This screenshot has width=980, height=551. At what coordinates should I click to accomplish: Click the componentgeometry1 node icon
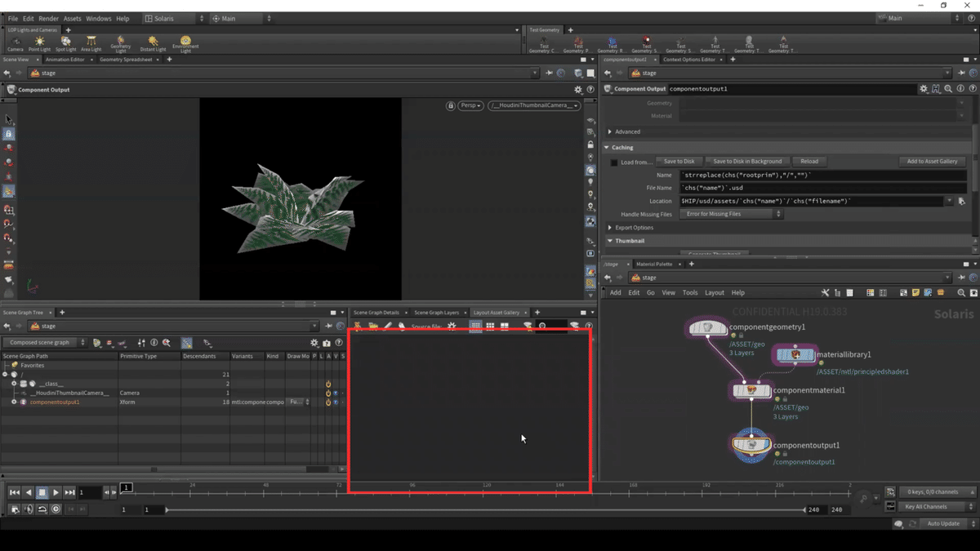tap(707, 328)
